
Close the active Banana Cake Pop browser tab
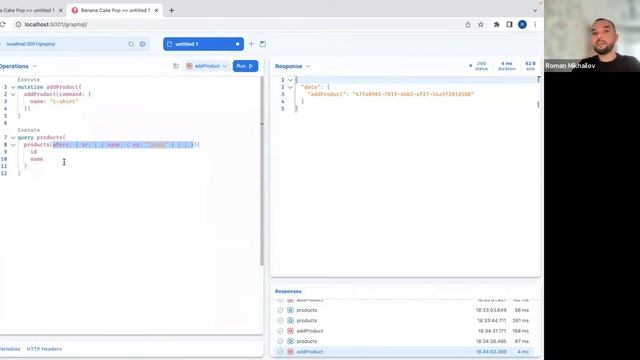point(156,11)
